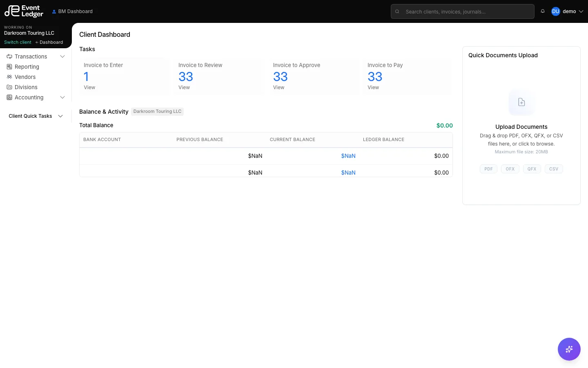Open Divisions in sidebar

click(26, 87)
